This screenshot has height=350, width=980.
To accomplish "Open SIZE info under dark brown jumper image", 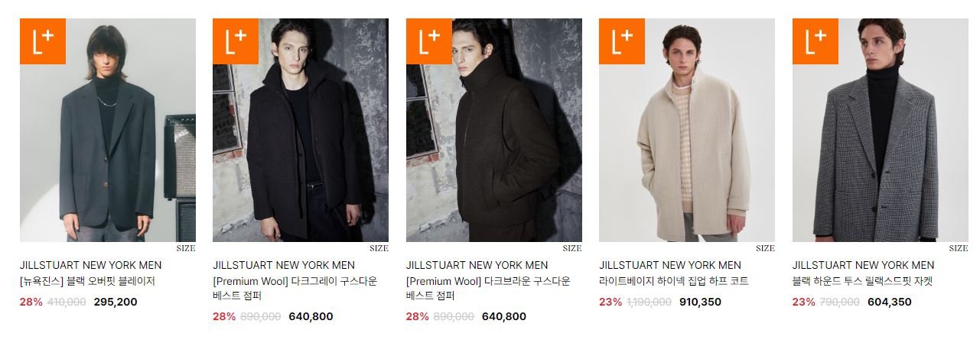I will click(x=572, y=248).
